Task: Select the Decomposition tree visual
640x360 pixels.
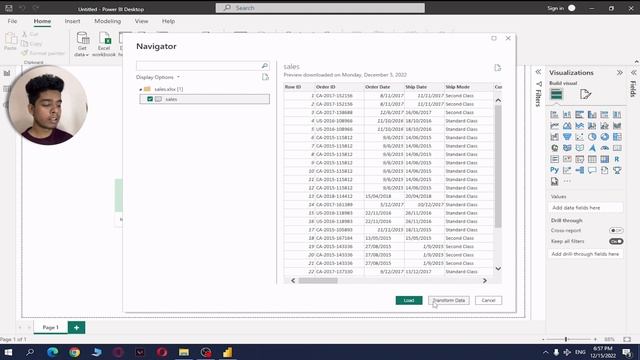Action: (580, 170)
